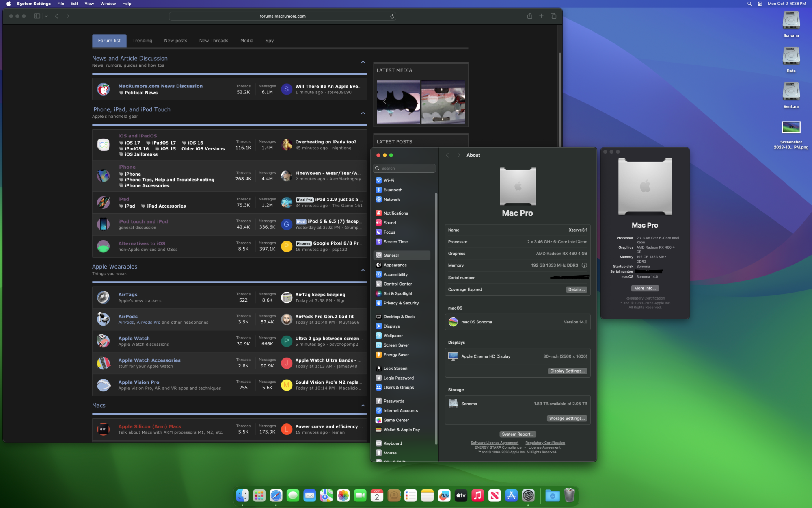Open Control Center in menu bar
812x508 pixels.
[x=760, y=4]
